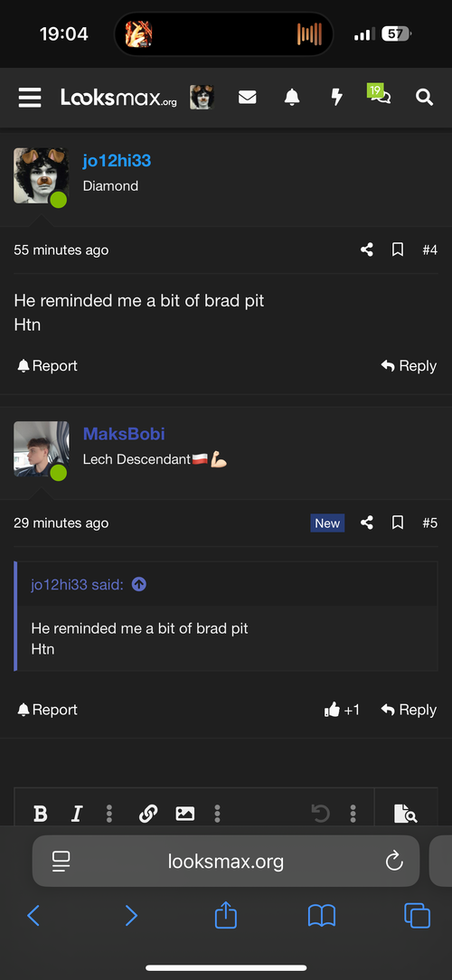The width and height of the screenshot is (452, 980).
Task: Expand more insert options after image button
Action: click(x=217, y=813)
